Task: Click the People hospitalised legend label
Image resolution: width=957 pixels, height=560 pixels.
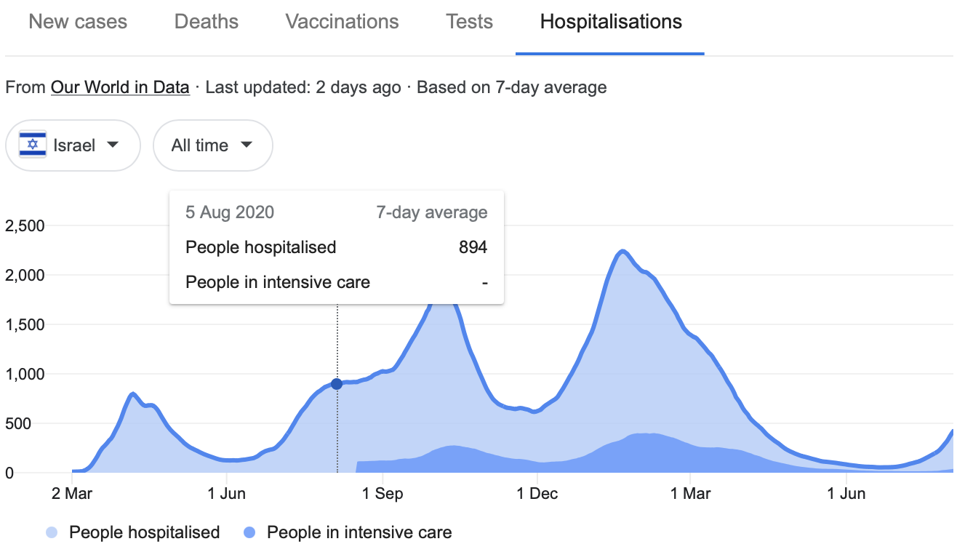Action: [x=144, y=532]
